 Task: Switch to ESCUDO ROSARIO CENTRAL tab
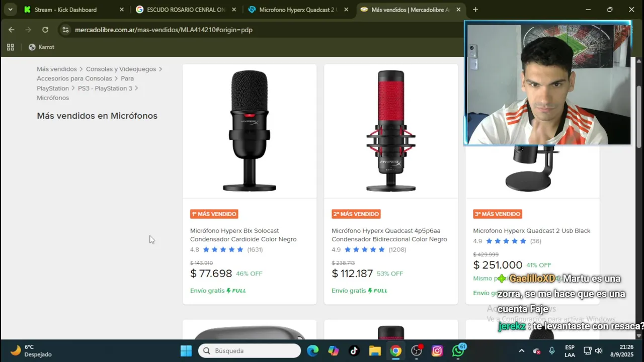(x=186, y=10)
